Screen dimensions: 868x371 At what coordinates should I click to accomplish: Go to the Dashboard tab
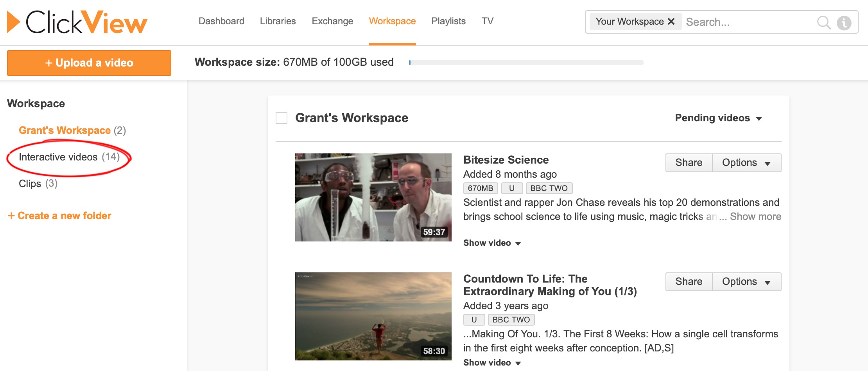221,21
